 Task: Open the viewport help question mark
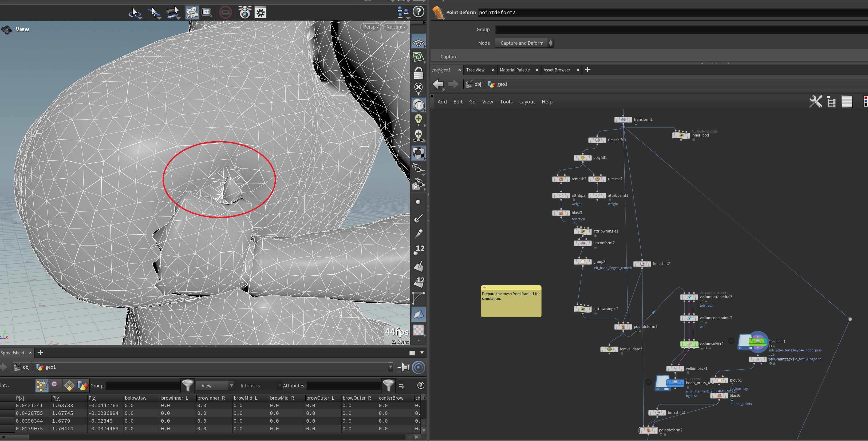click(x=418, y=12)
